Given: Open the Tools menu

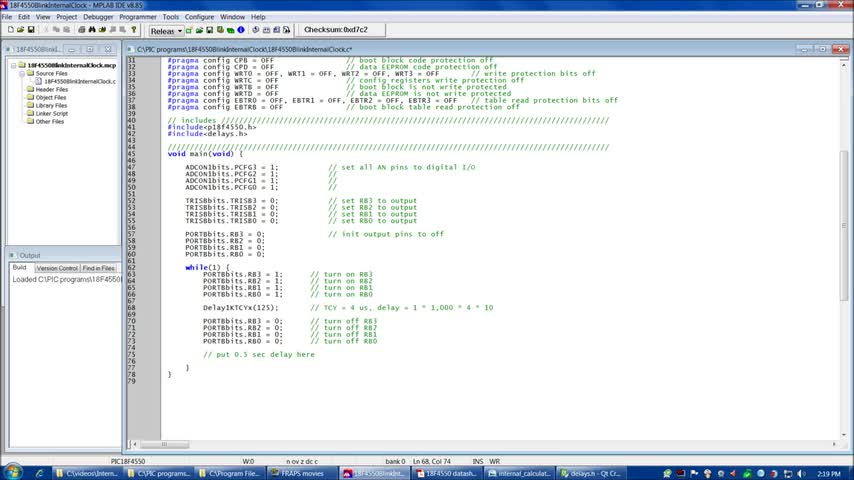Looking at the screenshot, I should click(170, 17).
